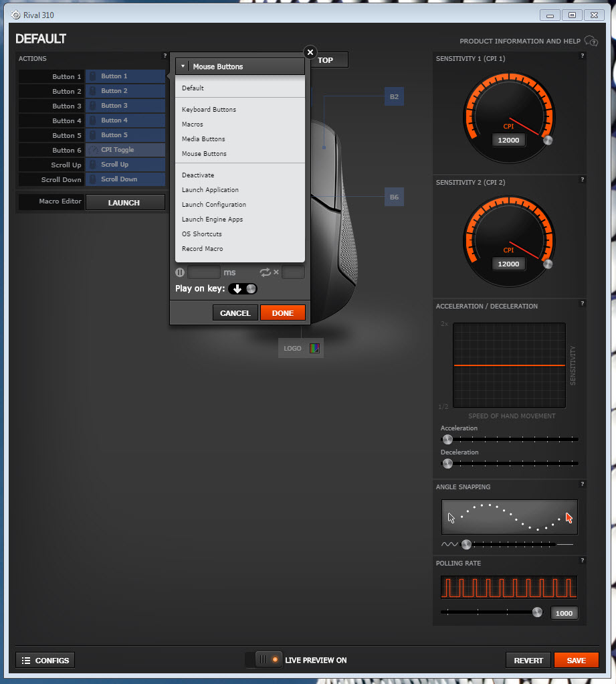Open the CONFIGS list

pos(45,661)
